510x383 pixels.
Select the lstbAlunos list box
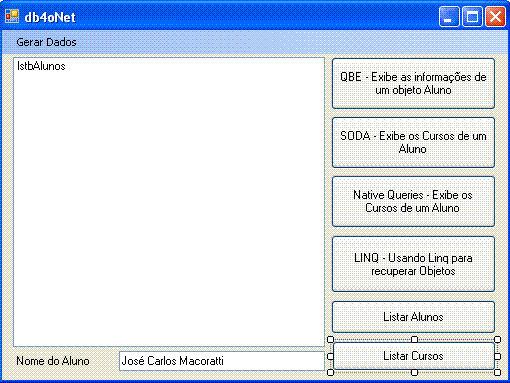coord(169,202)
